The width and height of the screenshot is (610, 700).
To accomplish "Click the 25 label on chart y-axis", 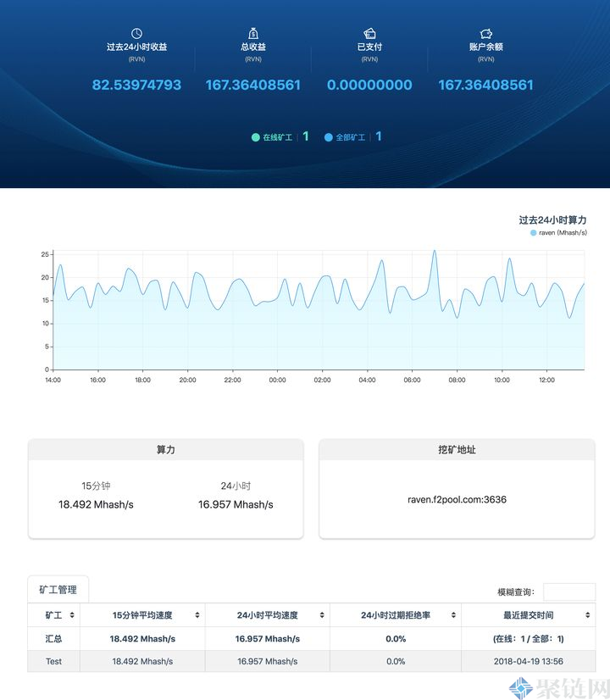I will (x=45, y=254).
